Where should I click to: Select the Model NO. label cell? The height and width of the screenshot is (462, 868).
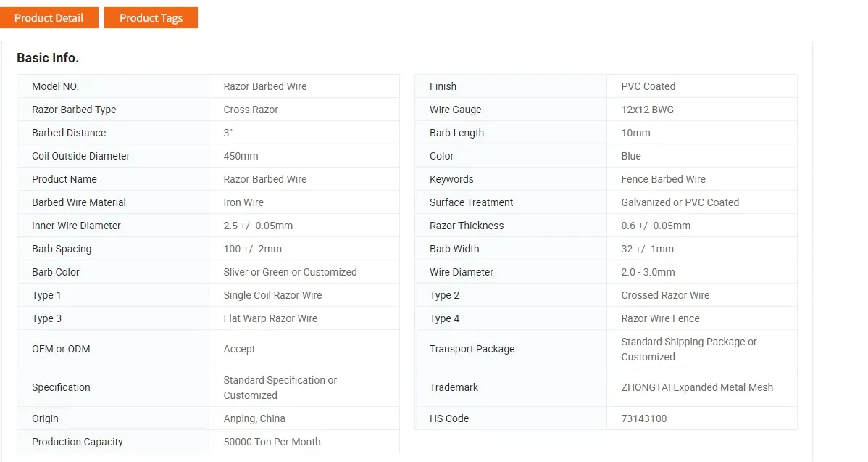[55, 86]
